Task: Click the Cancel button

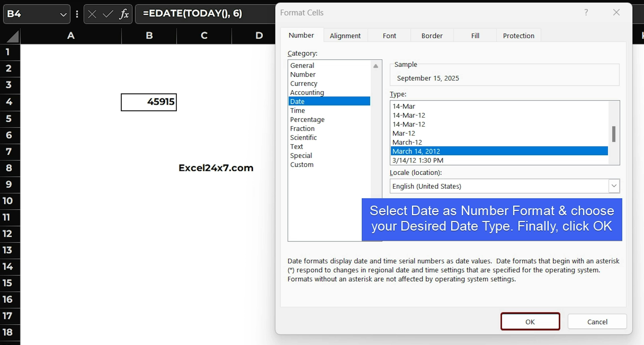Action: 597,322
